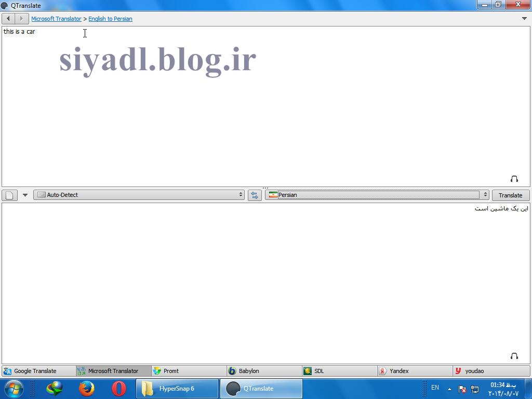The width and height of the screenshot is (532, 399).
Task: Switch to the youdao service tab
Action: (x=491, y=371)
